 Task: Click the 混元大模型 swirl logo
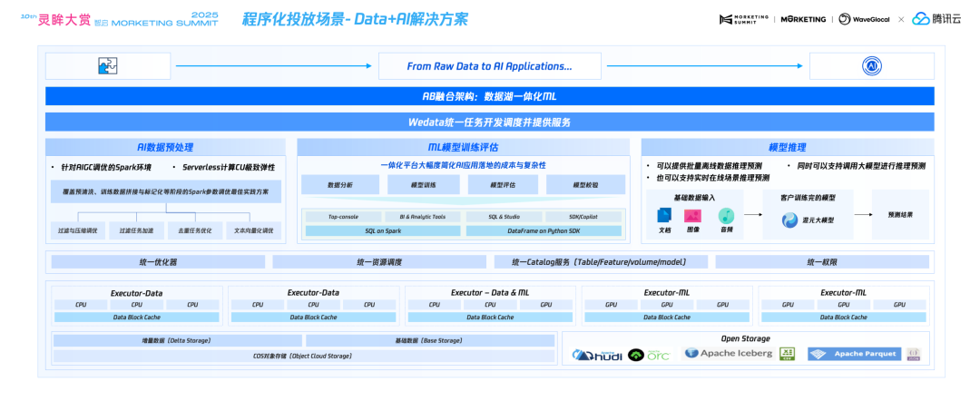point(790,220)
